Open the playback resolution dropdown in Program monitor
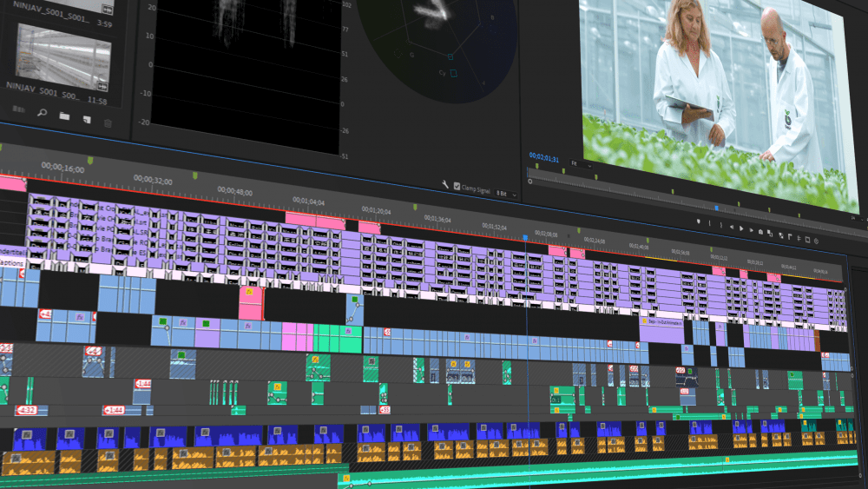This screenshot has height=489, width=868. click(857, 219)
